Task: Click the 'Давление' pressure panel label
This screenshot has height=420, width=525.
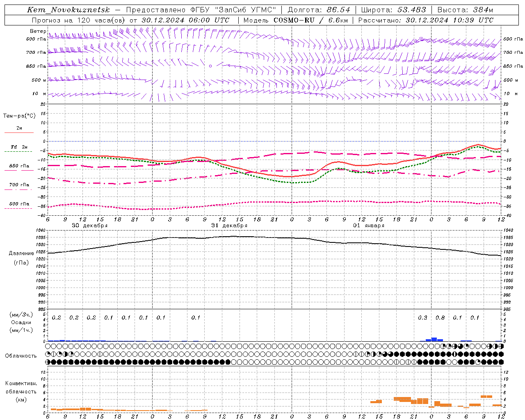Action: click(21, 253)
